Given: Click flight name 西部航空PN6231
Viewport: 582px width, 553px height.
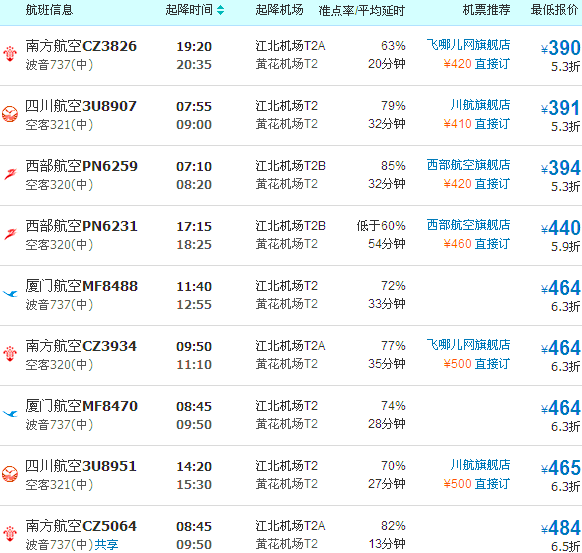Looking at the screenshot, I should 81,226.
